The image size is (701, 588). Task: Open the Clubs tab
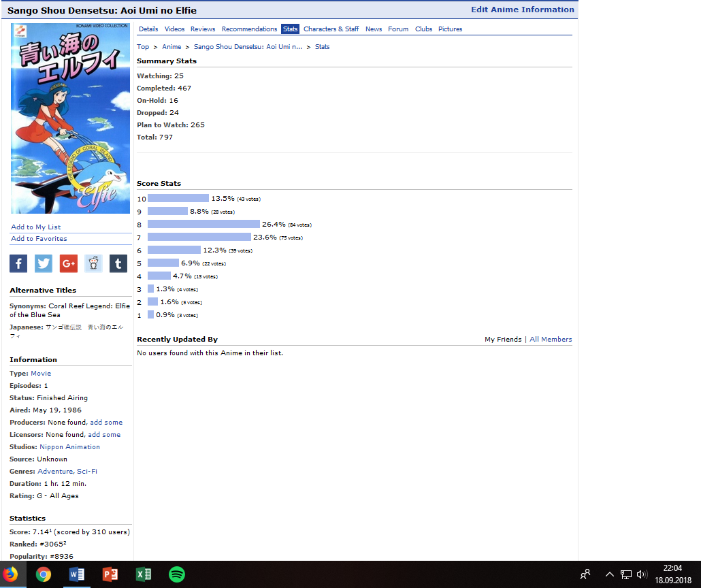[424, 29]
